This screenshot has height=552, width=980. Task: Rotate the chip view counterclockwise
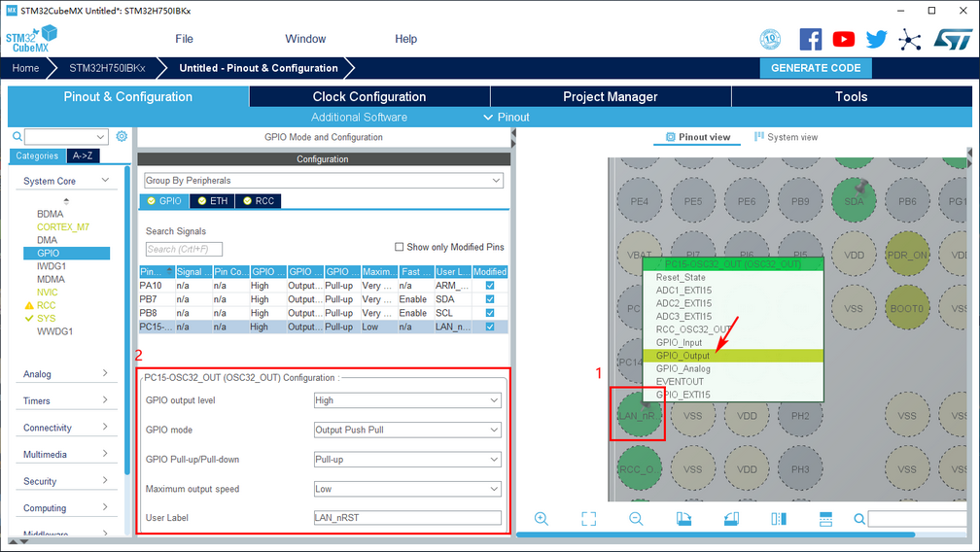click(x=731, y=519)
